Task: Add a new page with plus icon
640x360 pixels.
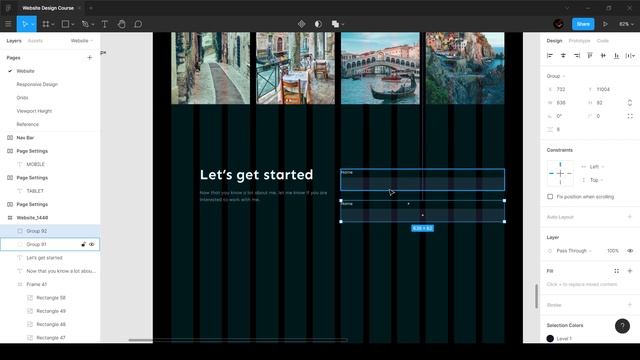Action: [90, 58]
